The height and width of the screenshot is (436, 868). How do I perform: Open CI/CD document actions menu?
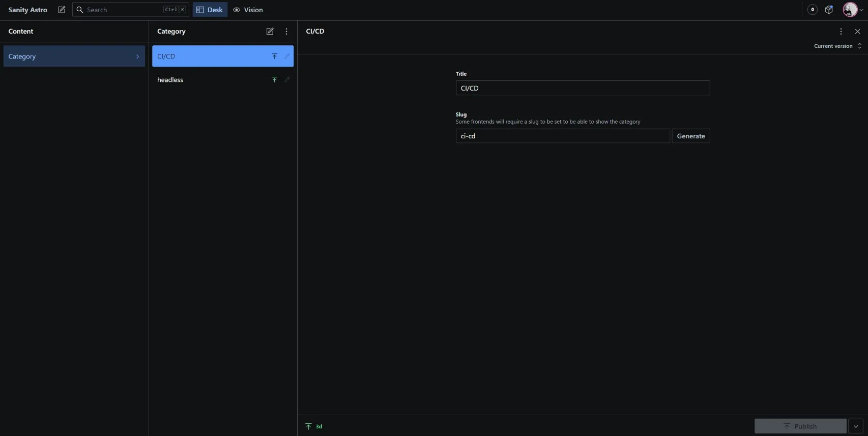841,32
